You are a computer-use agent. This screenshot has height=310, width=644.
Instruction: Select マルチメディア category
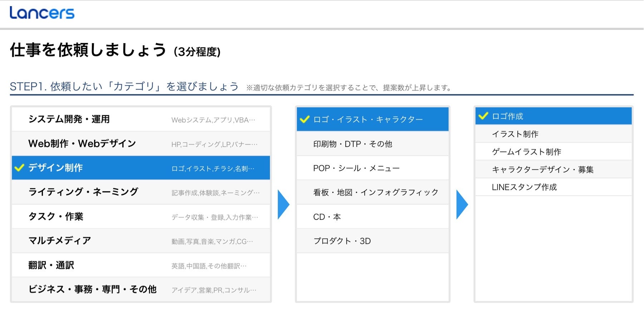click(x=141, y=241)
